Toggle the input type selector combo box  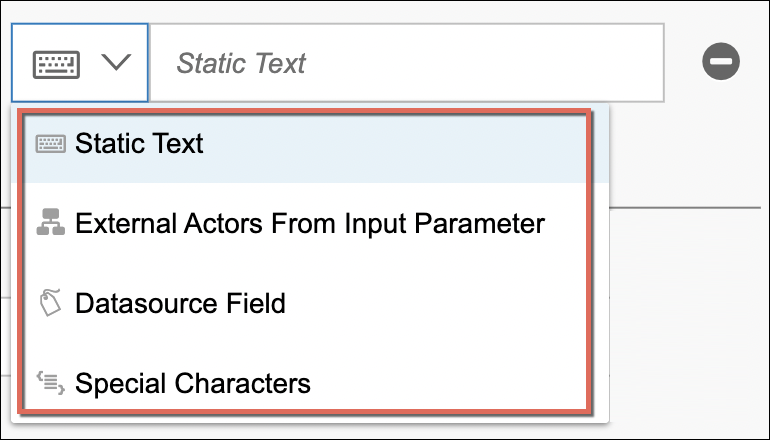click(x=81, y=64)
